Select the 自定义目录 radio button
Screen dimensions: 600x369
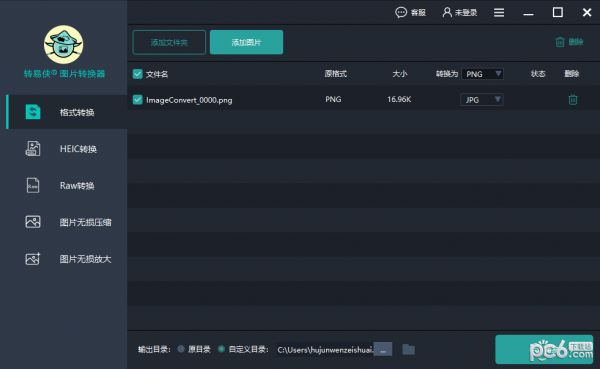point(221,349)
